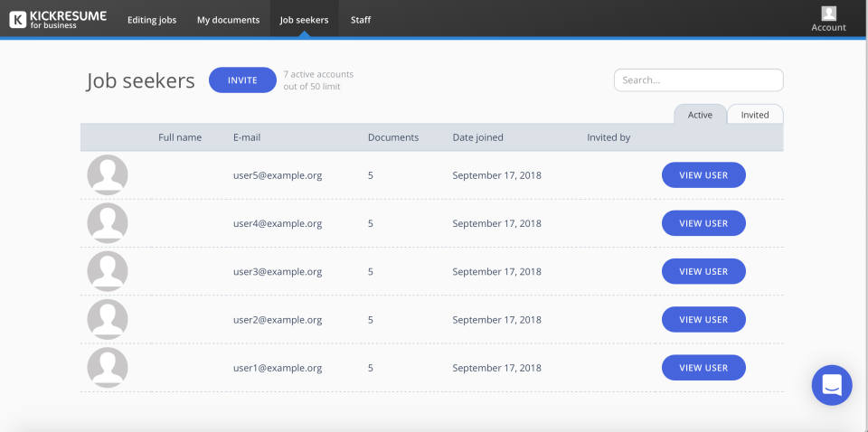Click documents count for user3@example.org
Image resolution: width=868 pixels, height=432 pixels.
371,272
